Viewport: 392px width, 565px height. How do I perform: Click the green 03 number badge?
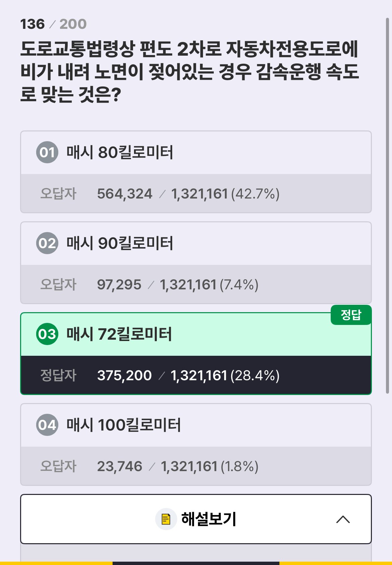[47, 334]
